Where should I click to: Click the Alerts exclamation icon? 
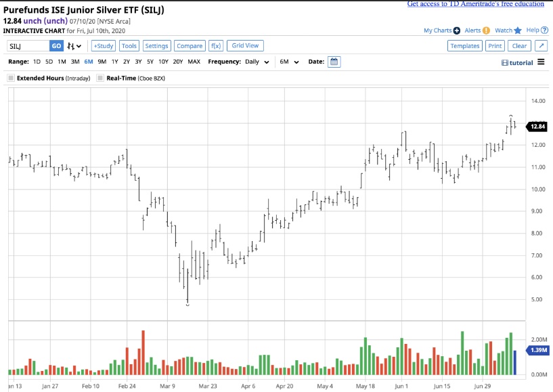coord(487,30)
